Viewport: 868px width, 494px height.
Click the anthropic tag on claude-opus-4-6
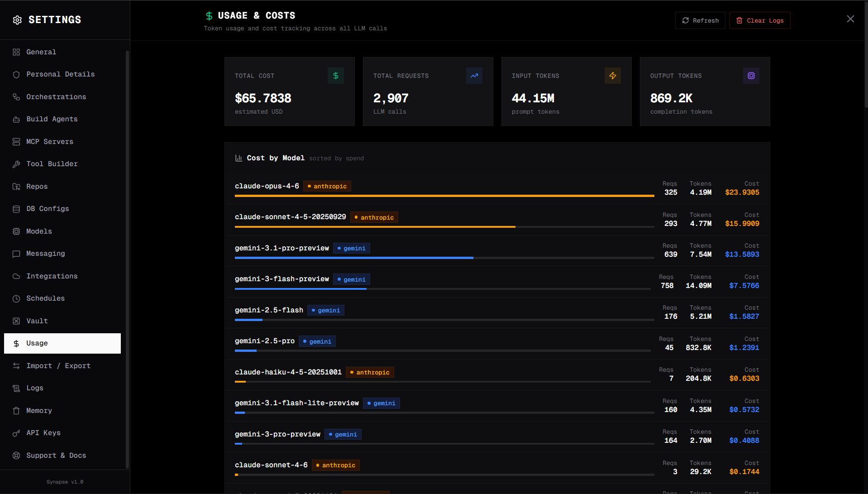pos(327,187)
